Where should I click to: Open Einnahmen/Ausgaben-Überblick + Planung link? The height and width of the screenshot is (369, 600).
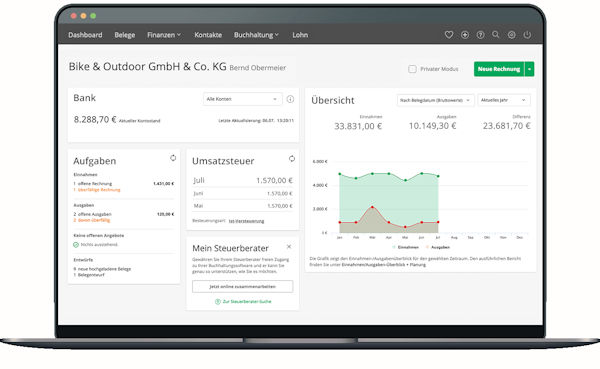coord(384,265)
